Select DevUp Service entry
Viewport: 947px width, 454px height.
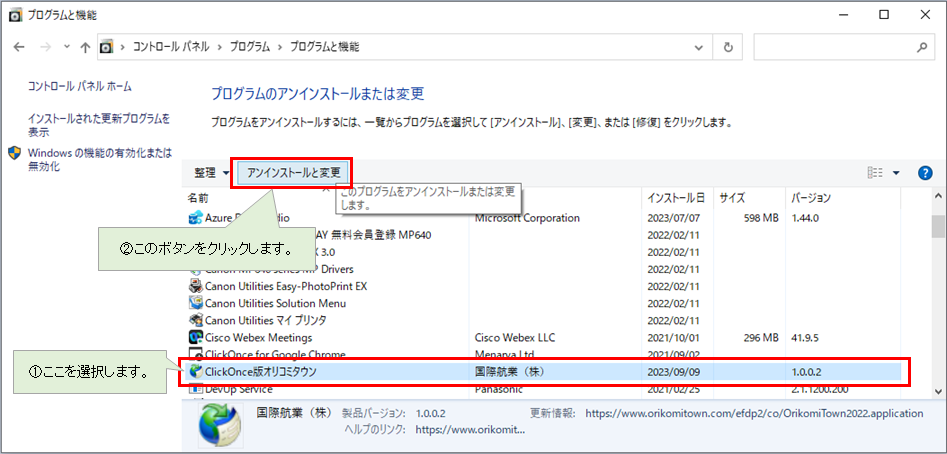click(544, 389)
